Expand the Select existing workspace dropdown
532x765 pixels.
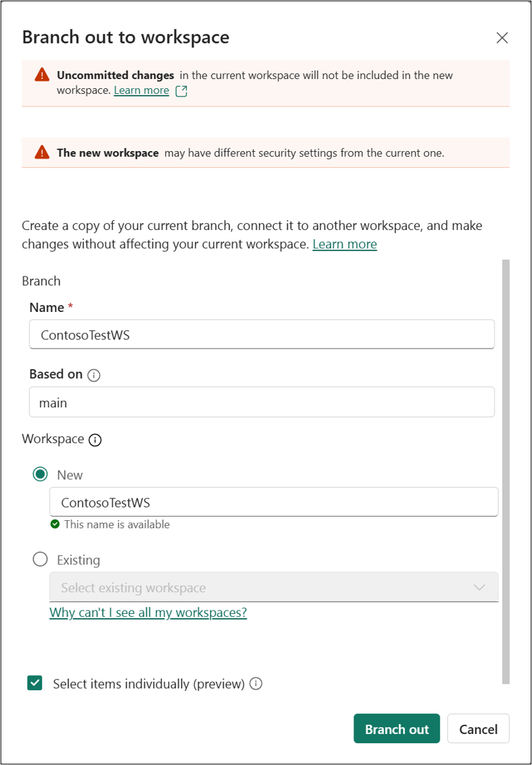click(x=274, y=587)
